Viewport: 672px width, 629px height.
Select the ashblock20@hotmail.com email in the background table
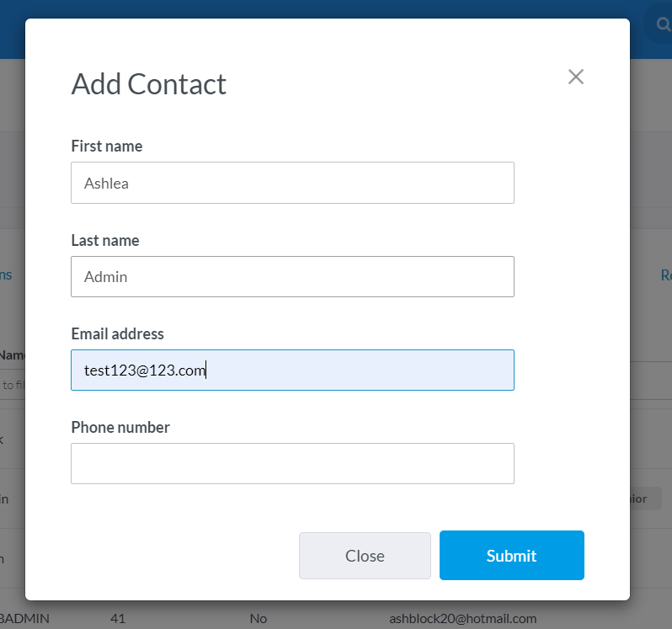point(463,619)
